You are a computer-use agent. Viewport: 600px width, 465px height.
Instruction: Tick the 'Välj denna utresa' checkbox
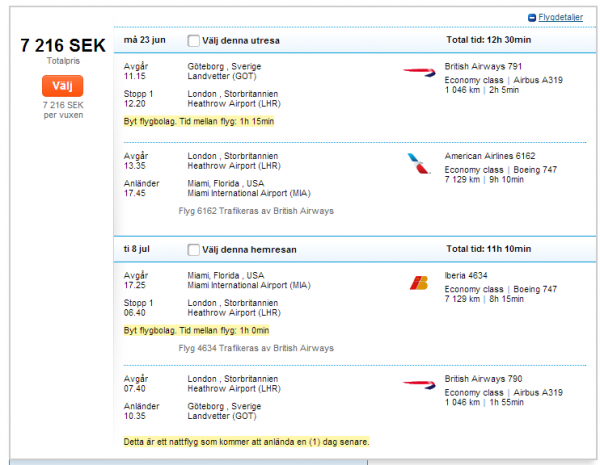click(194, 41)
